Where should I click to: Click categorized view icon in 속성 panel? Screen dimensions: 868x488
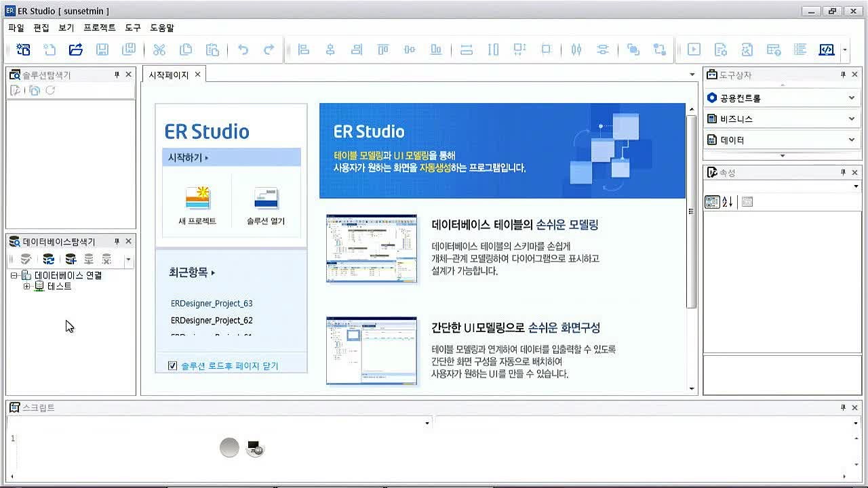[x=712, y=202]
